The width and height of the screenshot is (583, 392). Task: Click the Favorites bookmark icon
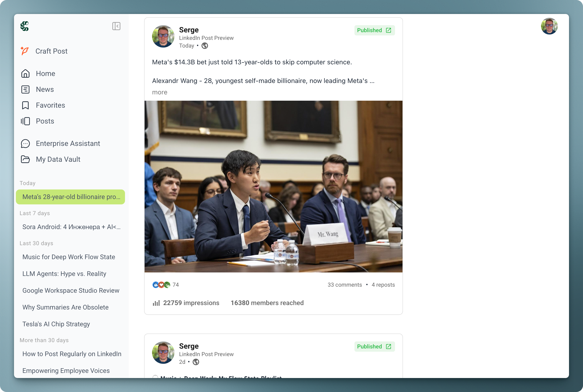[25, 105]
